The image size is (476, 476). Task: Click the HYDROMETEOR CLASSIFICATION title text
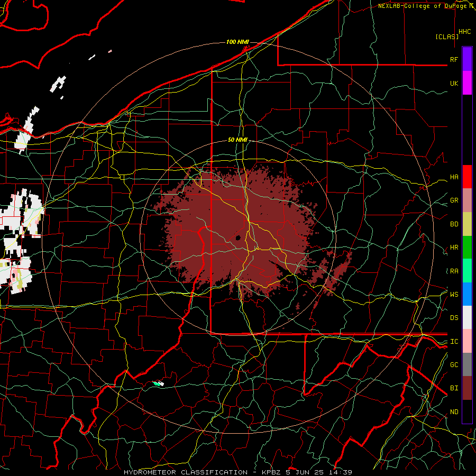click(186, 472)
